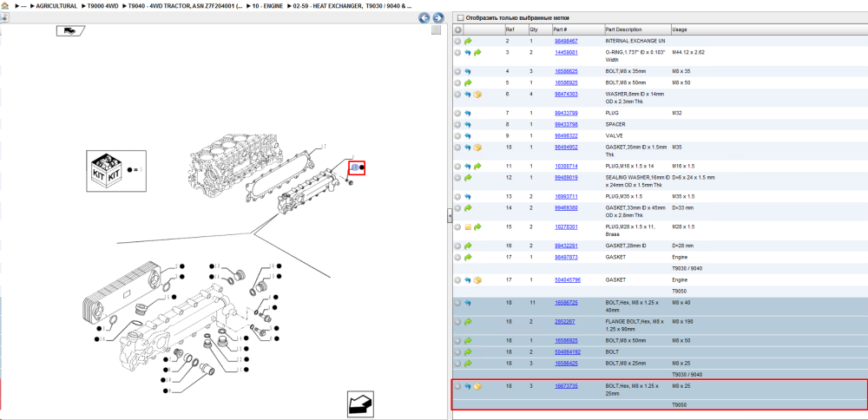The height and width of the screenshot is (420, 868).
Task: Click green arrow icon on PLUG M16 row
Action: (477, 166)
